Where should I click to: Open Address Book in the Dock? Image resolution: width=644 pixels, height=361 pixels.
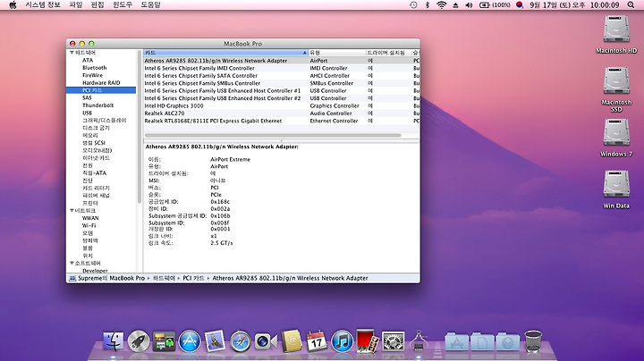[x=292, y=341]
